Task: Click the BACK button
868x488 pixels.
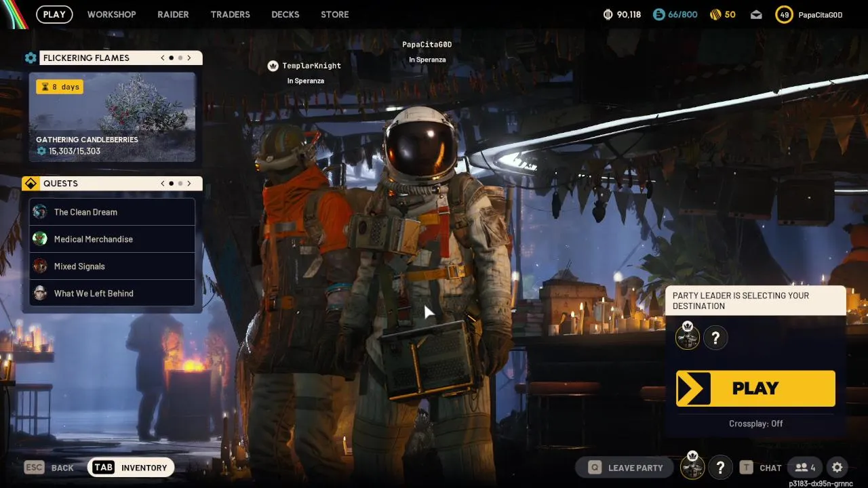Action: pyautogui.click(x=49, y=468)
